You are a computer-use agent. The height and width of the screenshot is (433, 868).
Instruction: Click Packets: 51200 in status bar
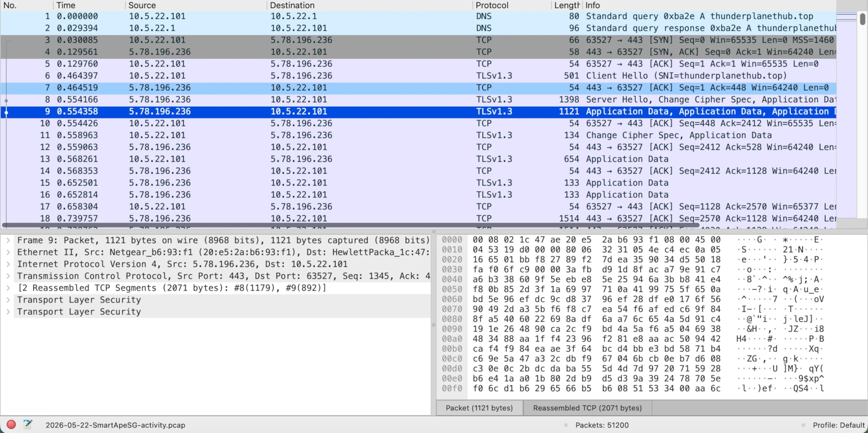[602, 425]
